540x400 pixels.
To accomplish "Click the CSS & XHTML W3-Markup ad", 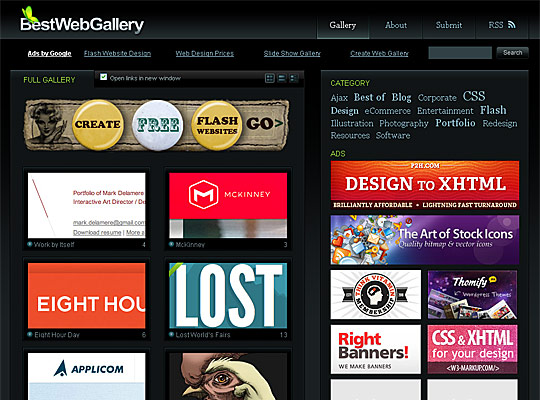I will pyautogui.click(x=472, y=349).
